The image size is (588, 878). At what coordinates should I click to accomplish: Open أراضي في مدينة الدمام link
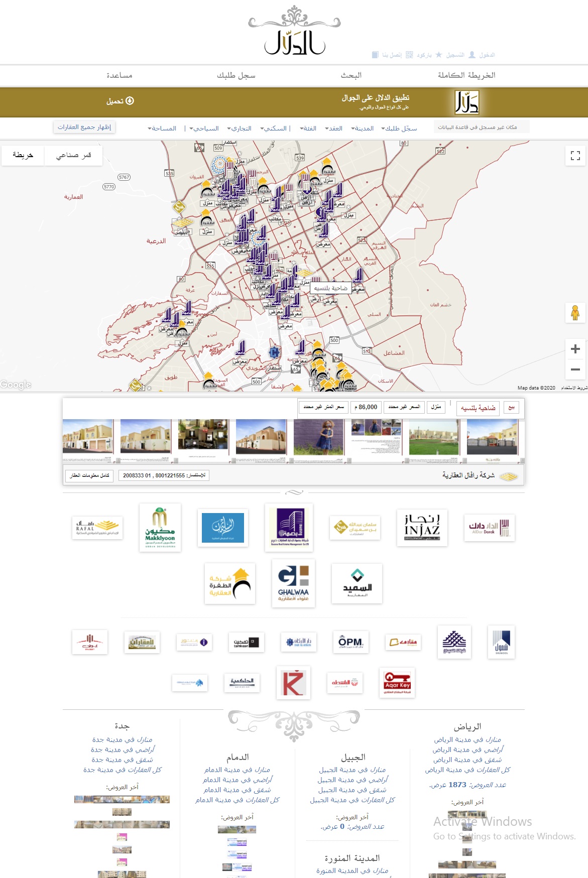[x=238, y=780]
